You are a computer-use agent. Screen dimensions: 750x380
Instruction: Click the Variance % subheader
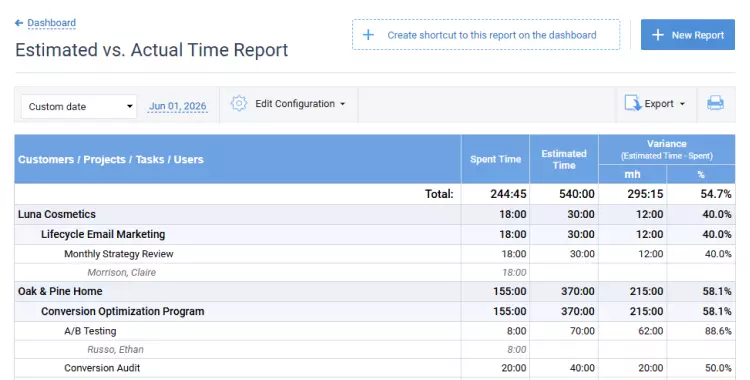(701, 174)
